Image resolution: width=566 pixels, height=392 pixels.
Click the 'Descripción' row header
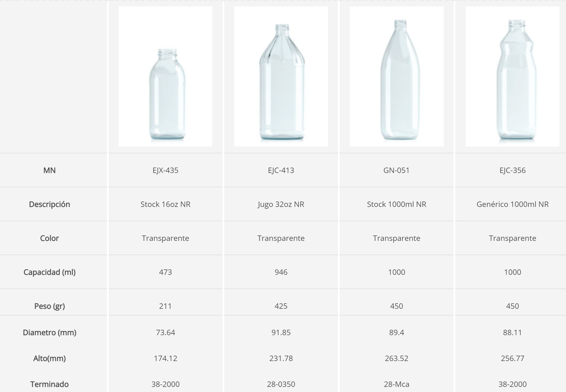(x=50, y=204)
